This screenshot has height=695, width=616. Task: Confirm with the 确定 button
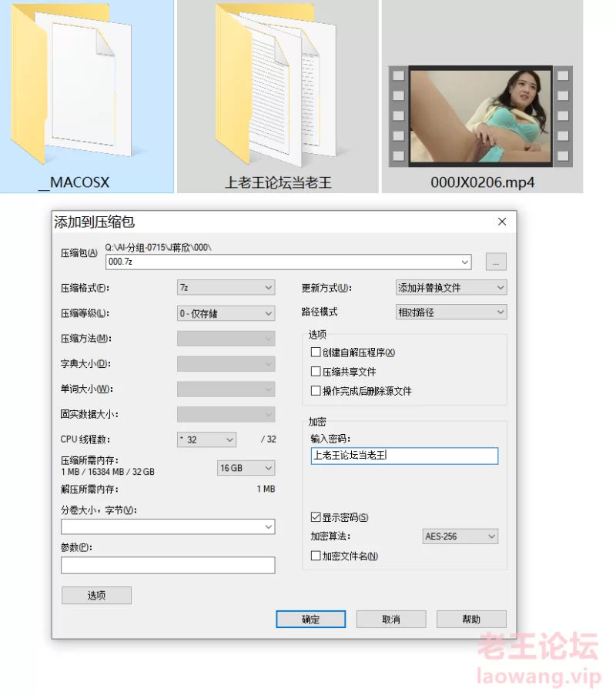coord(310,620)
